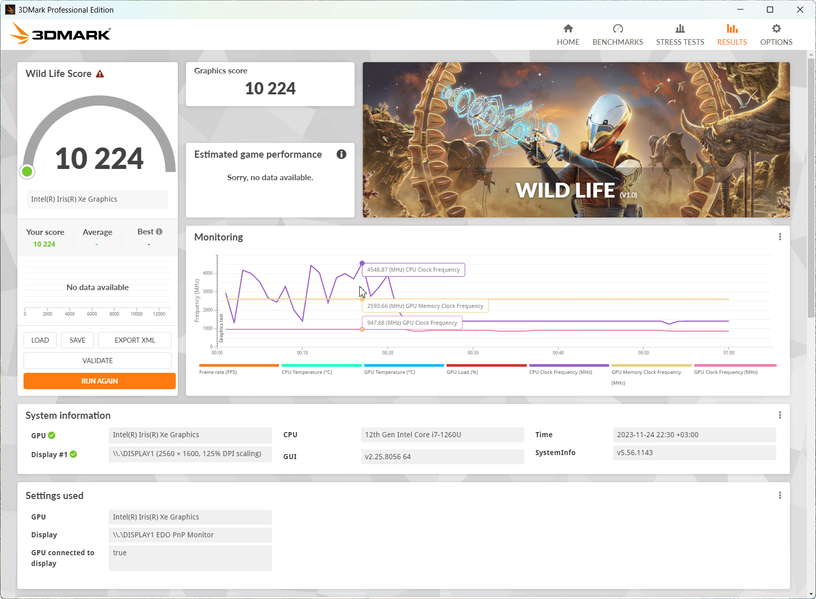Click the EXPORT XML button
816x599 pixels.
point(135,340)
